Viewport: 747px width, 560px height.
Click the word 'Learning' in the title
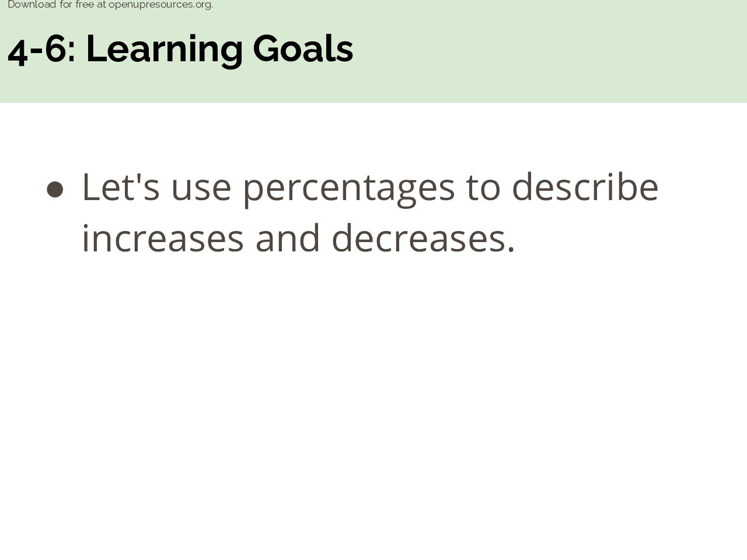(x=165, y=50)
